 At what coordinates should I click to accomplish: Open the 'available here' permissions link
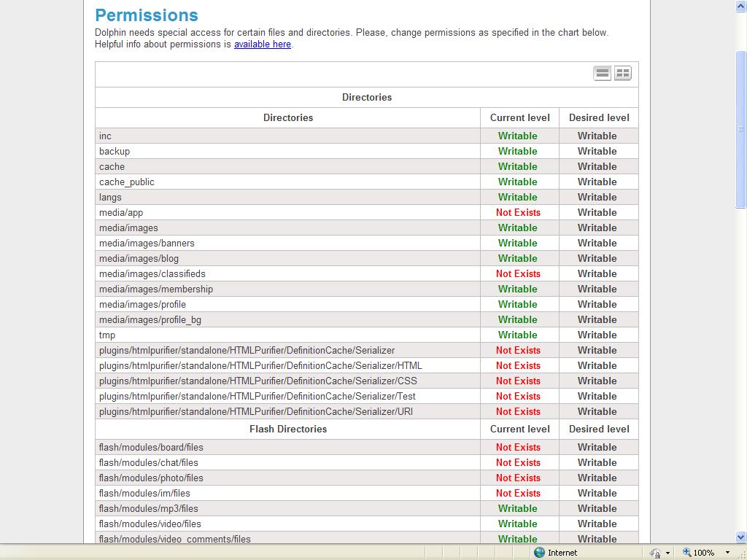(x=262, y=44)
